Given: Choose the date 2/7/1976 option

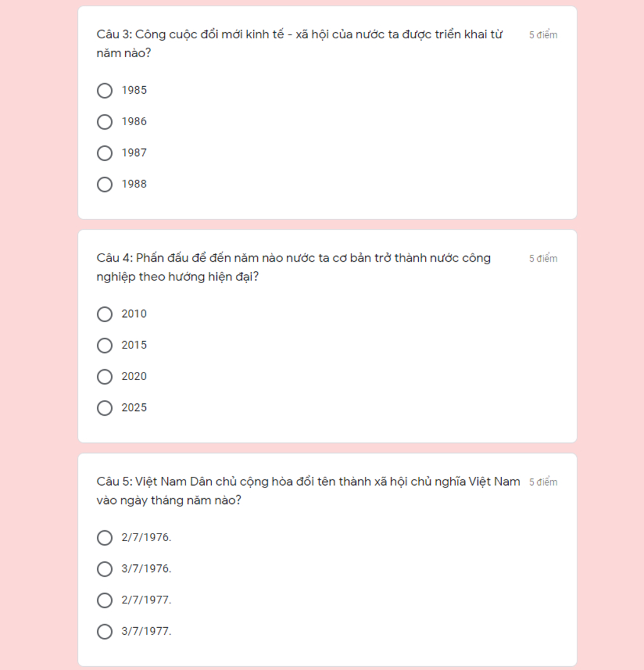Looking at the screenshot, I should pos(104,537).
